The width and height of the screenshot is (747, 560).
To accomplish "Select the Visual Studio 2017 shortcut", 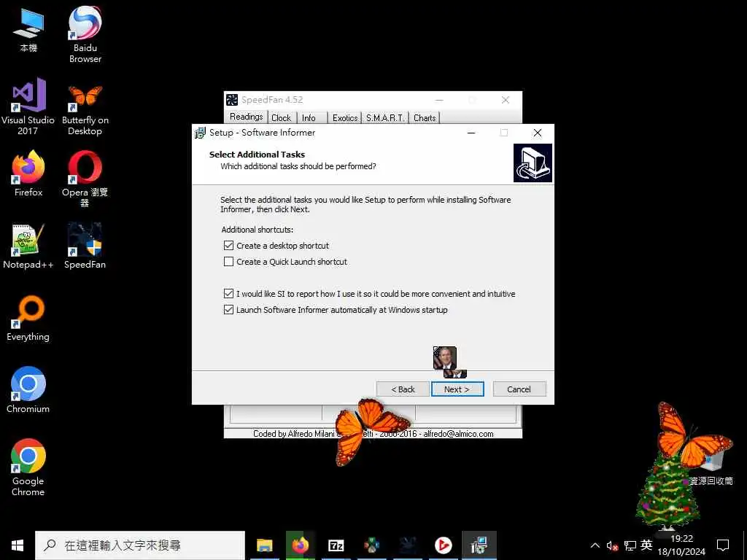I will [x=28, y=106].
